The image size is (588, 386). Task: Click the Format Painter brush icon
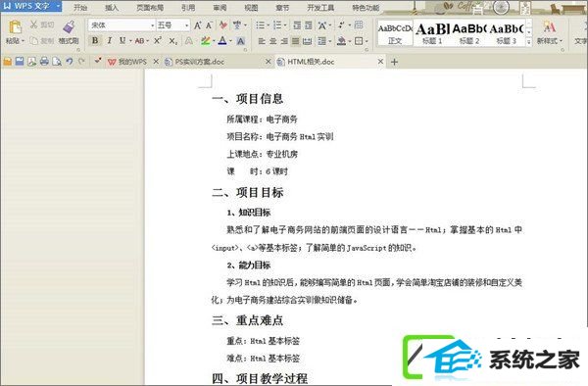coord(69,27)
